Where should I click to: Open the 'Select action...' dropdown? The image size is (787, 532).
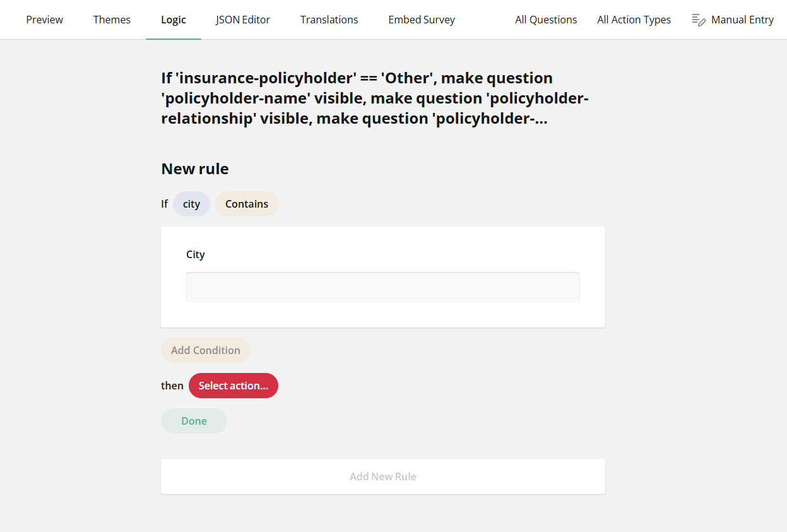click(x=233, y=386)
